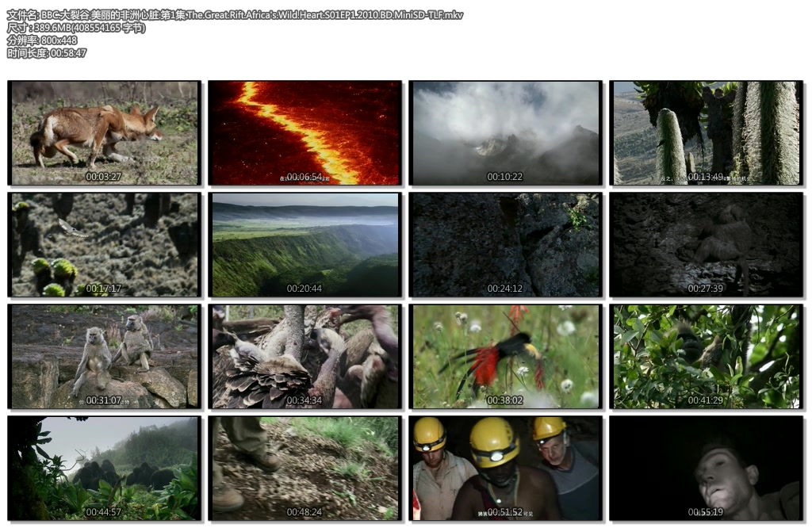
Task: Click the dark rock face thumbnail at 00:24:12
Action: (x=504, y=244)
